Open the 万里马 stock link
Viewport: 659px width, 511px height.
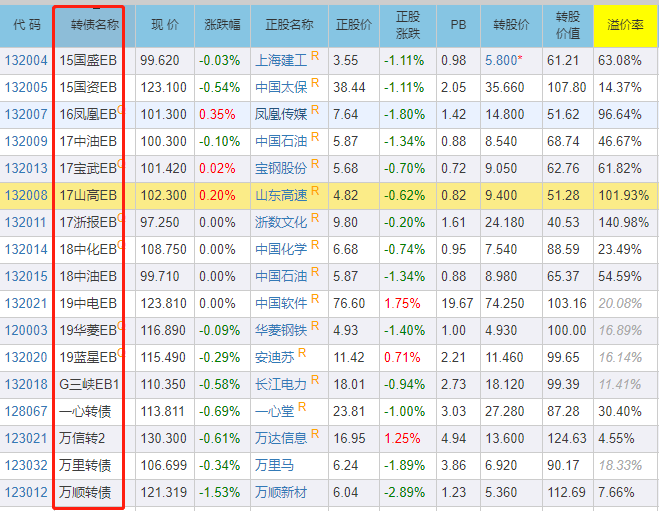pos(274,465)
